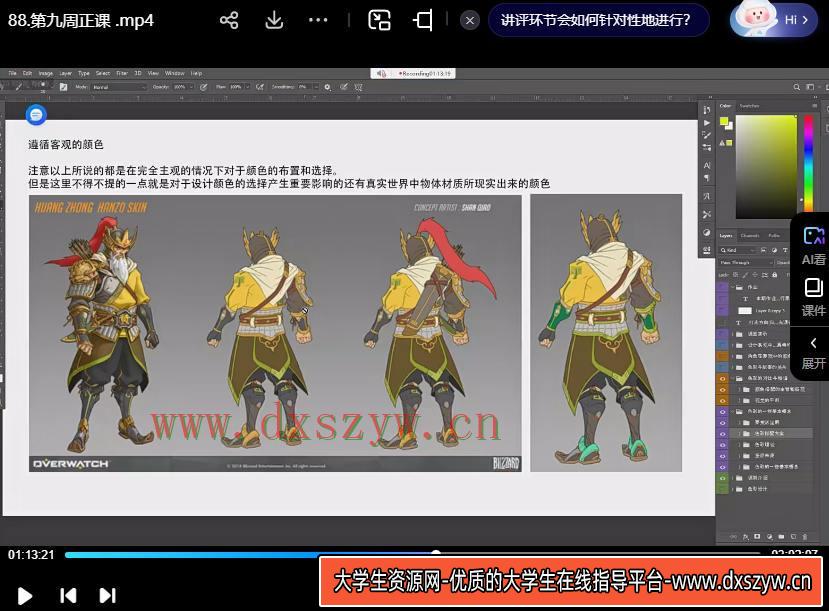Create a new group folder icon
The image size is (829, 611).
(x=781, y=536)
